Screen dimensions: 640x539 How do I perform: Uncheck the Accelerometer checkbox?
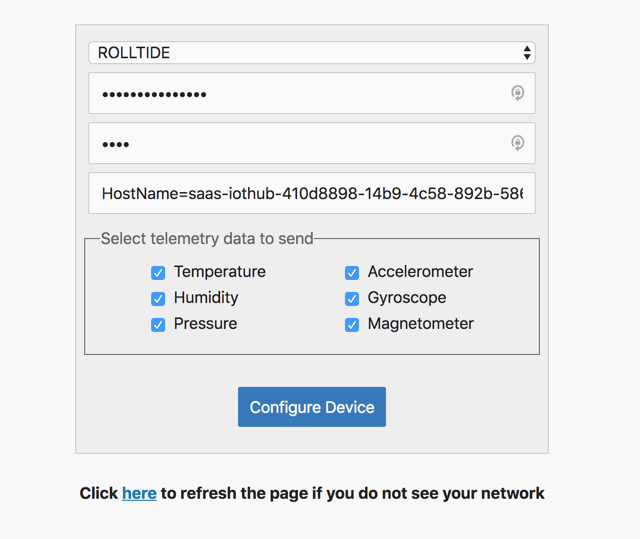pyautogui.click(x=352, y=273)
